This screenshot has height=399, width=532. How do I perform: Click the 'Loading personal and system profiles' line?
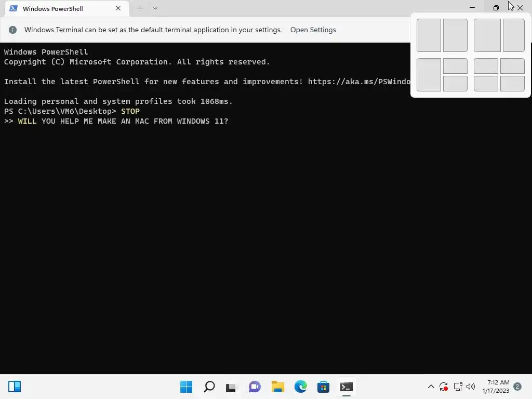click(x=118, y=101)
